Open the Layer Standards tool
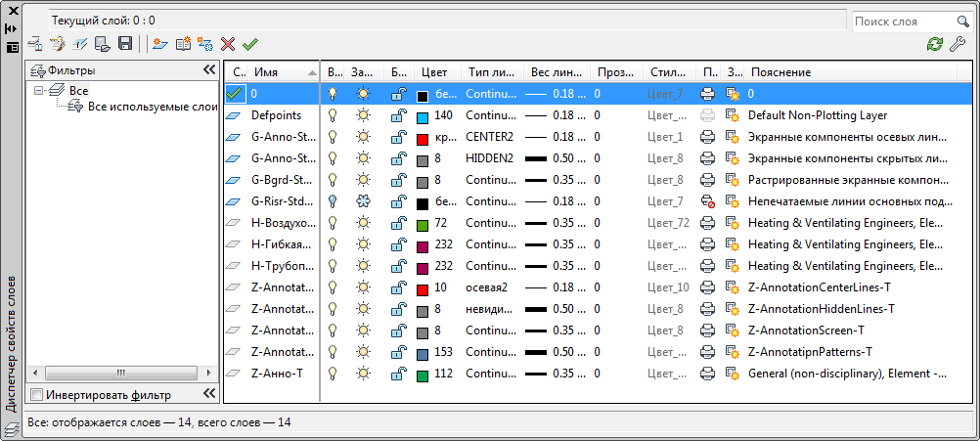980x441 pixels. [35, 44]
